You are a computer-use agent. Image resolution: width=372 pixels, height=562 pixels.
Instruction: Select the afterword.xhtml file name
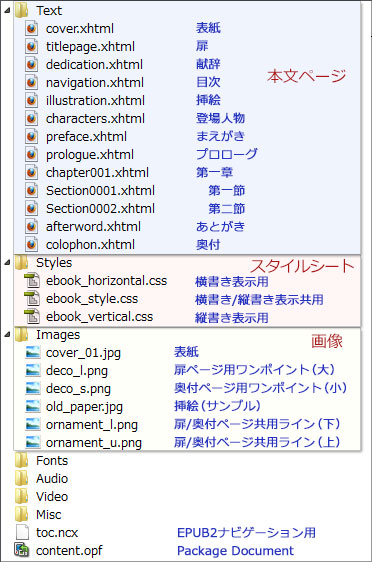[93, 227]
